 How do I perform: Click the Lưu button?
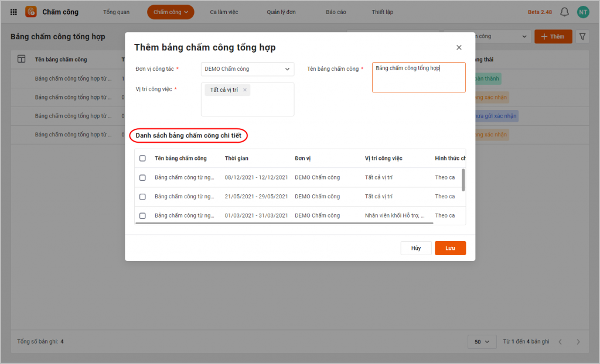click(x=450, y=248)
